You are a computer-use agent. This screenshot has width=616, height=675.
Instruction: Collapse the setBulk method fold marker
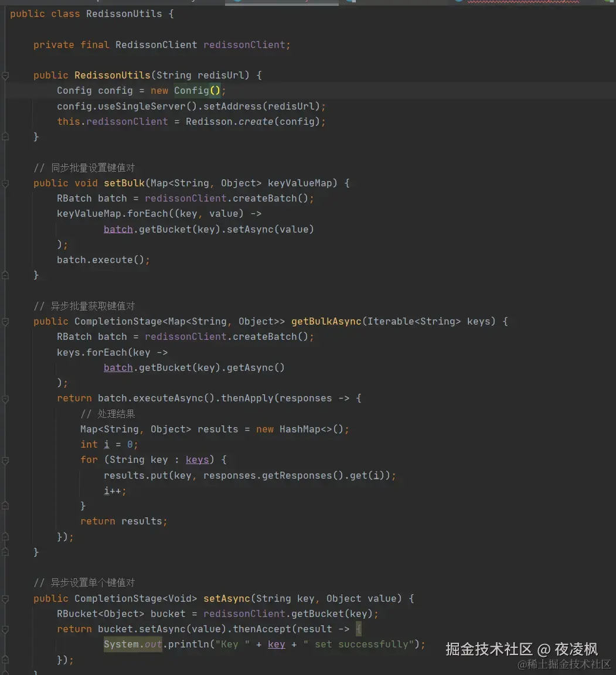pyautogui.click(x=5, y=183)
